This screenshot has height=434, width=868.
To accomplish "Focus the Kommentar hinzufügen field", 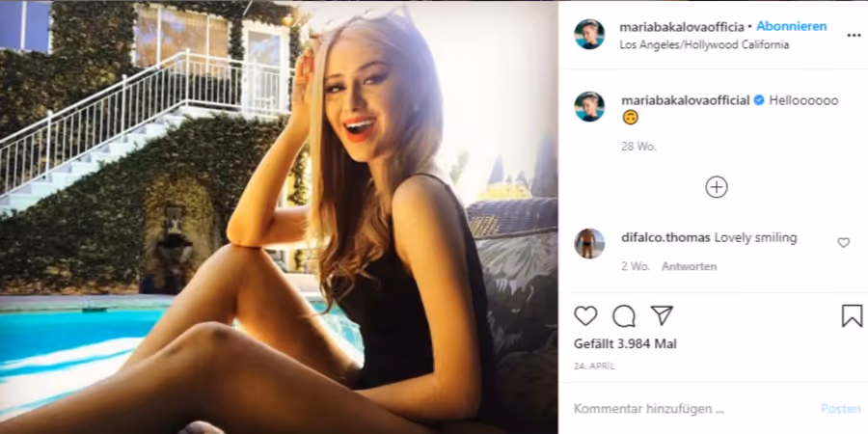I will coord(692,409).
